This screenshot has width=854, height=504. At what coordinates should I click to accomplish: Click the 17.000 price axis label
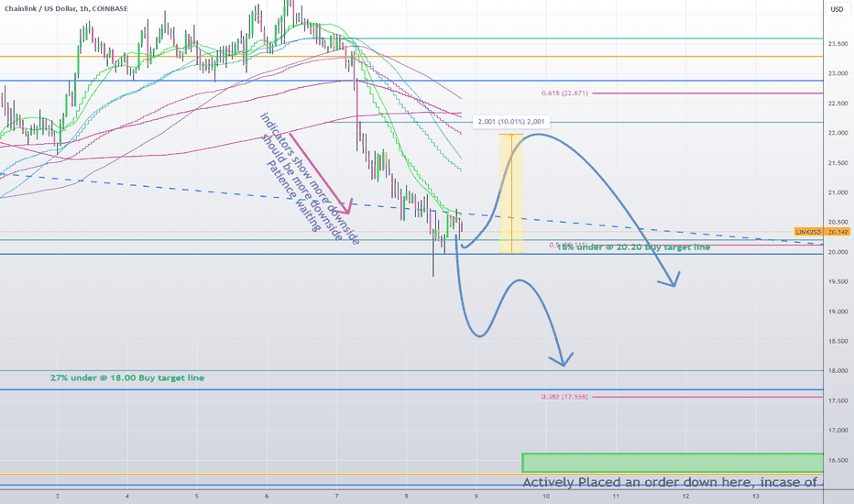coord(838,431)
